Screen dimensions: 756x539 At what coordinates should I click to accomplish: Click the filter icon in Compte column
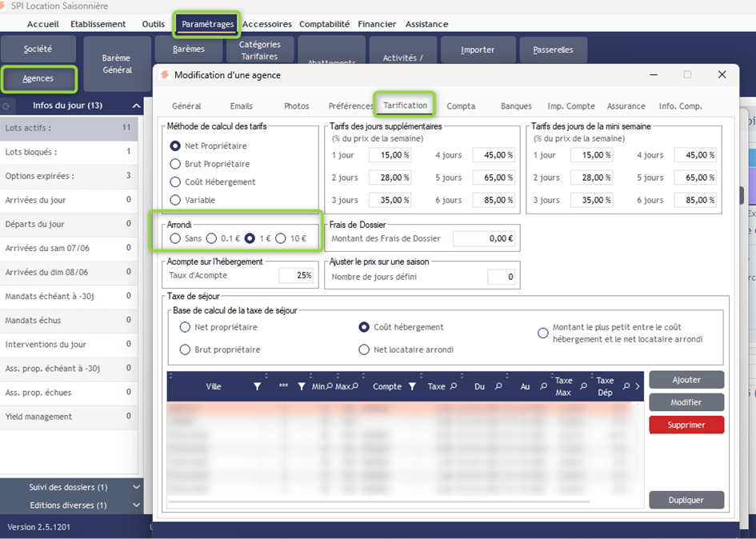pos(412,387)
